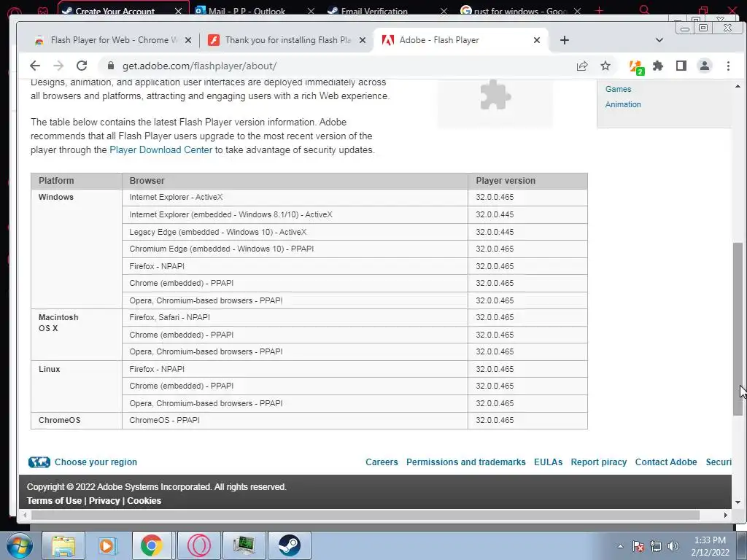
Task: Close the Flash Player for Web tab
Action: pos(188,40)
